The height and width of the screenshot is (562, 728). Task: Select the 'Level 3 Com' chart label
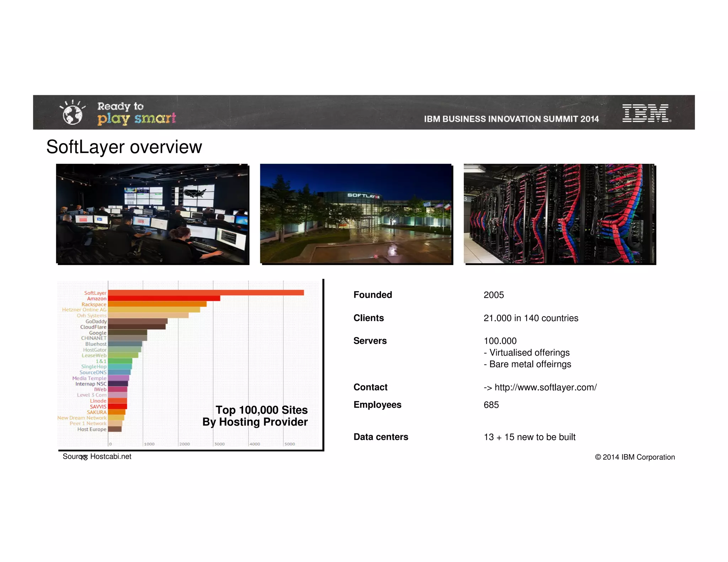tap(92, 395)
